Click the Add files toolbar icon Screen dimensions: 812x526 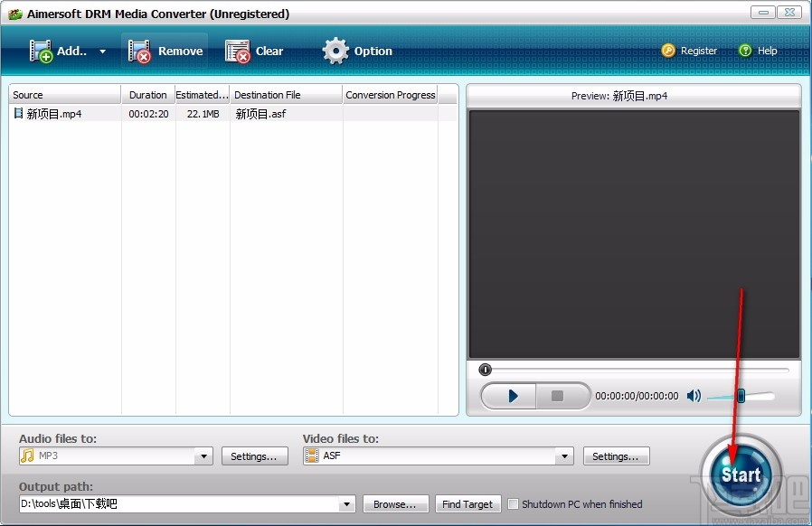pos(42,51)
